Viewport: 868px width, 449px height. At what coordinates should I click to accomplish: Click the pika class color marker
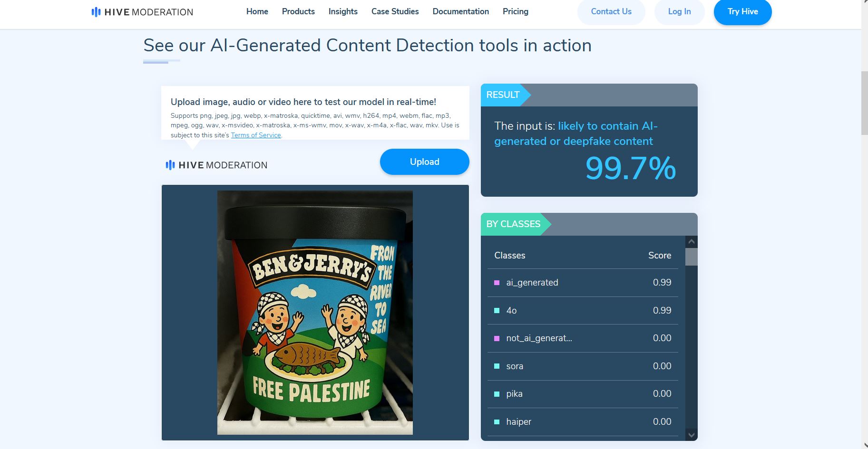(497, 394)
